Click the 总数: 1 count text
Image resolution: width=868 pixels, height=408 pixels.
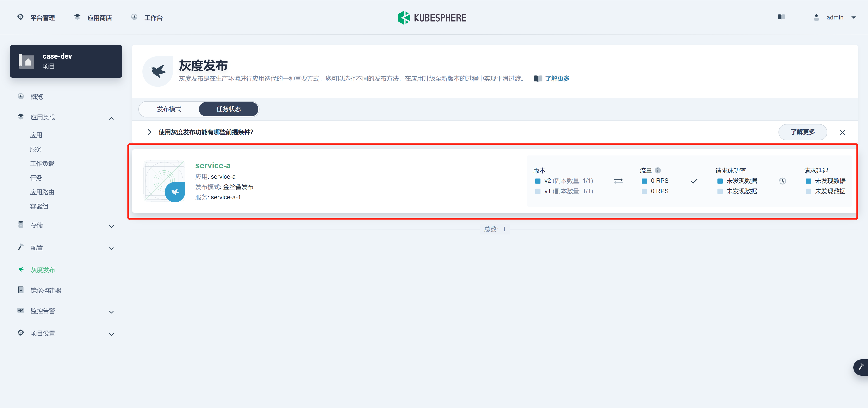click(x=495, y=229)
